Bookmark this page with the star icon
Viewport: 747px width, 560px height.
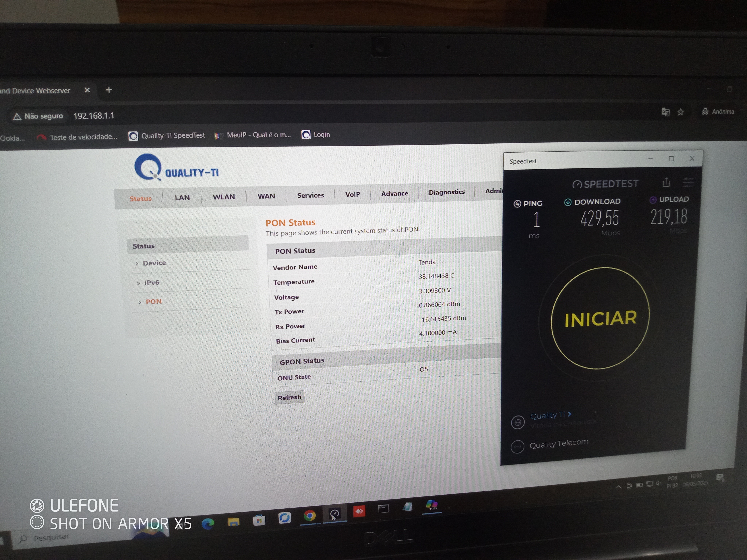[x=680, y=112]
